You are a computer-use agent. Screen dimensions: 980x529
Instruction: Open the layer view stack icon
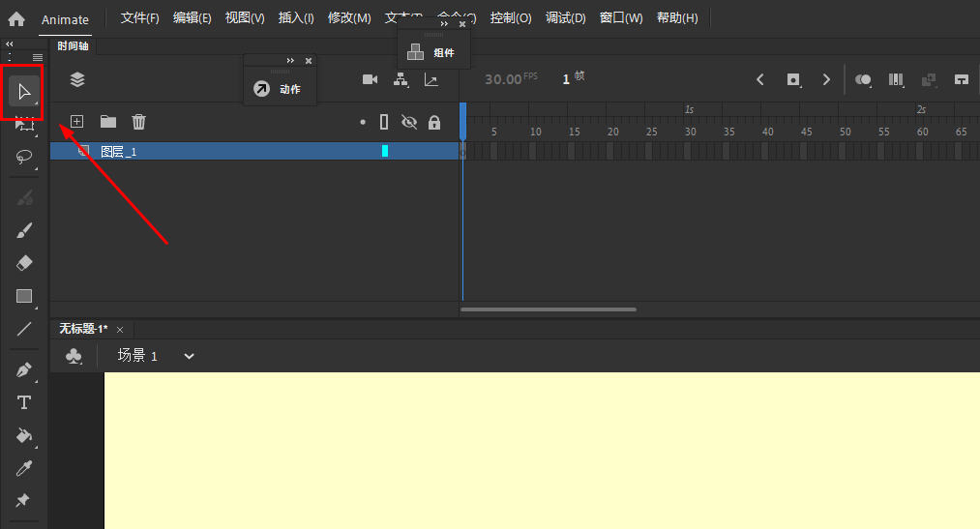tap(76, 79)
